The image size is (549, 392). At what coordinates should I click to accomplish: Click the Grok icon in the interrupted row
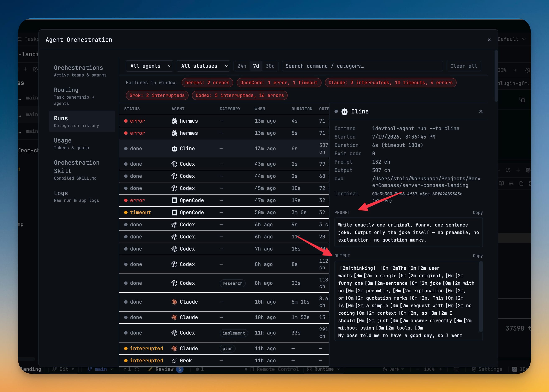(174, 360)
